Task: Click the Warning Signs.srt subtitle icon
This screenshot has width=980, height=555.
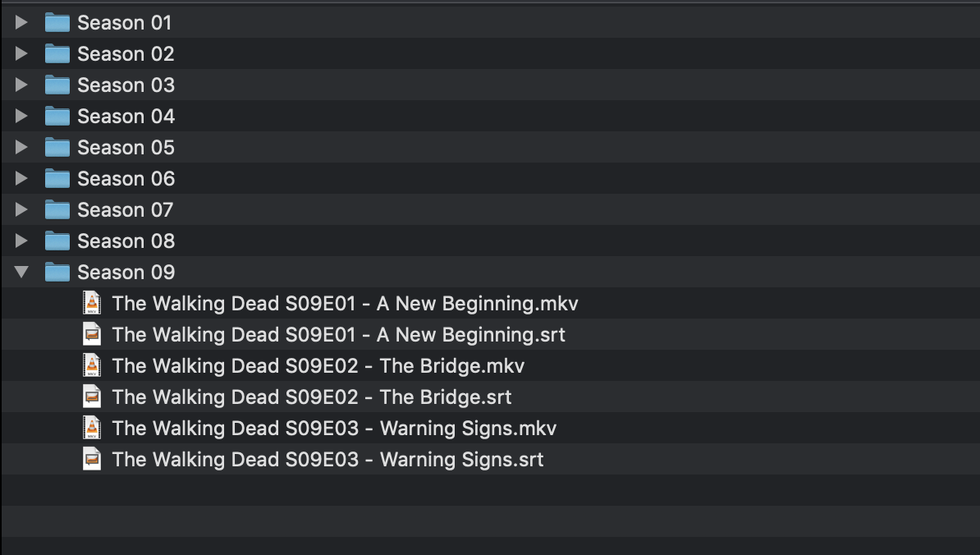Action: pyautogui.click(x=92, y=460)
